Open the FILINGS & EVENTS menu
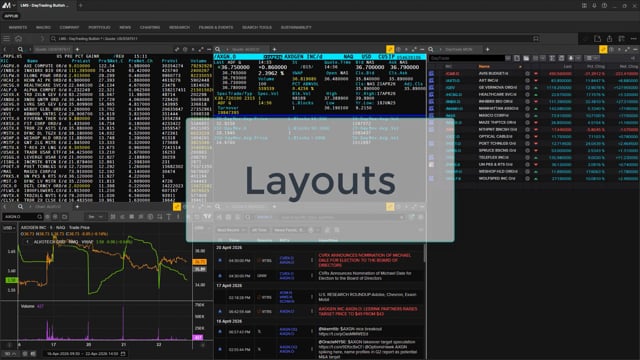This screenshot has height=360, width=640. (x=216, y=27)
